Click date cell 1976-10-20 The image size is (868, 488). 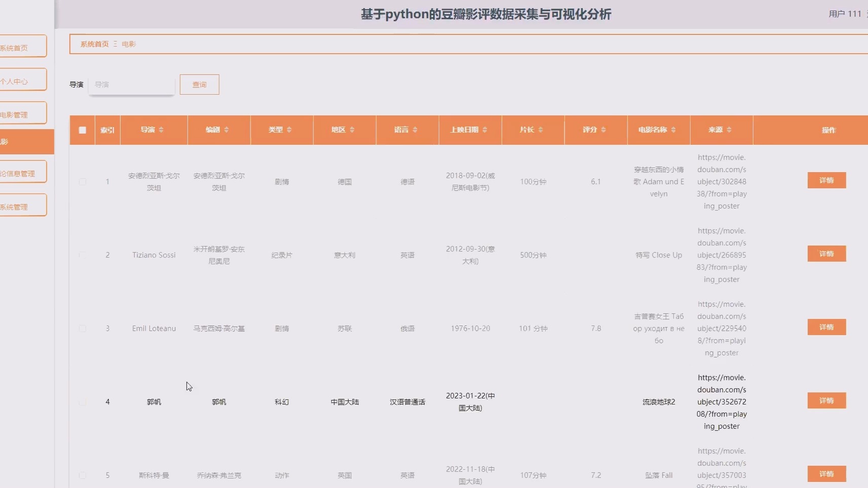pos(470,329)
